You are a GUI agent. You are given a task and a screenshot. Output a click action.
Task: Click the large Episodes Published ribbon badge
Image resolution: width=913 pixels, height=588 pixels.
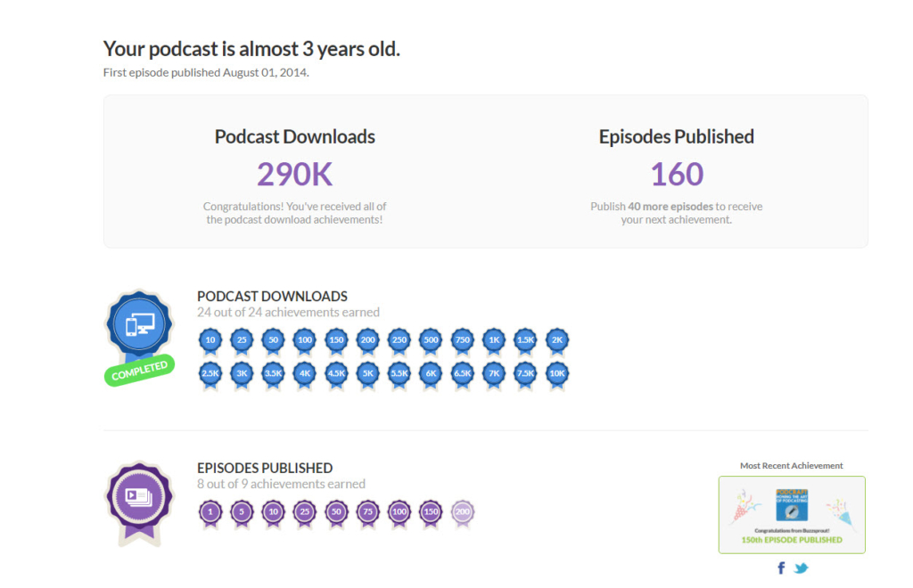pos(140,499)
